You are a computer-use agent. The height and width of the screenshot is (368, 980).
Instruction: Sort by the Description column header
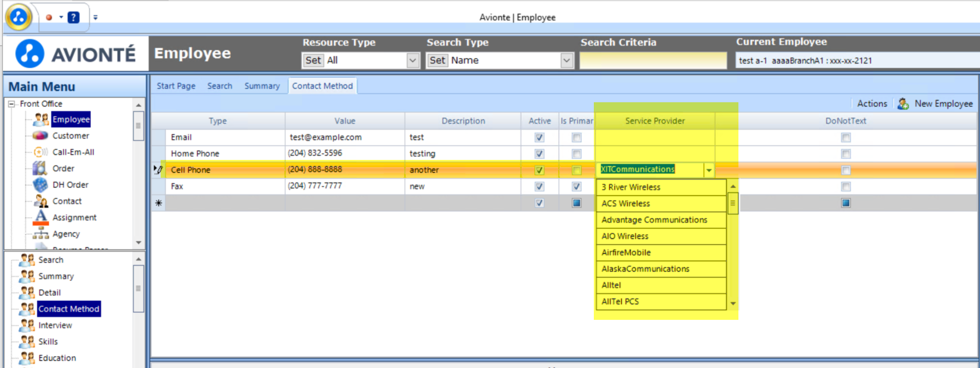coord(463,121)
